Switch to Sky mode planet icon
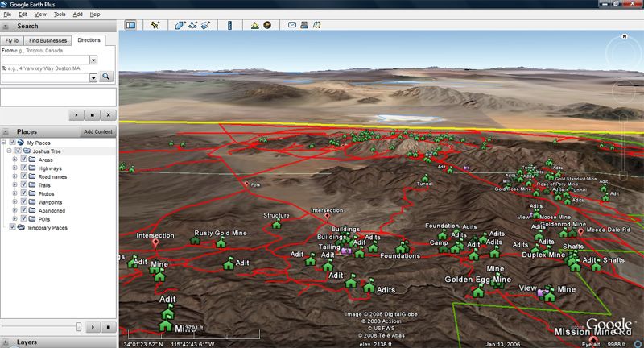 click(267, 25)
